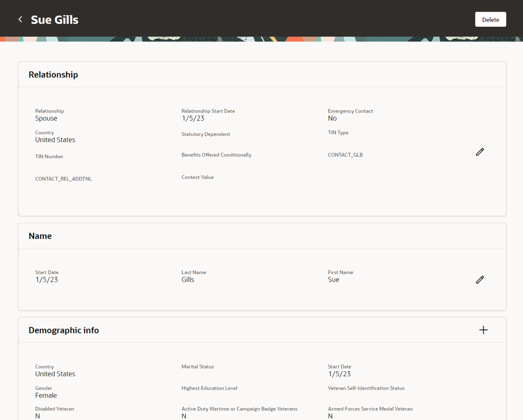Click the Last Name label
The image size is (523, 420).
click(194, 273)
